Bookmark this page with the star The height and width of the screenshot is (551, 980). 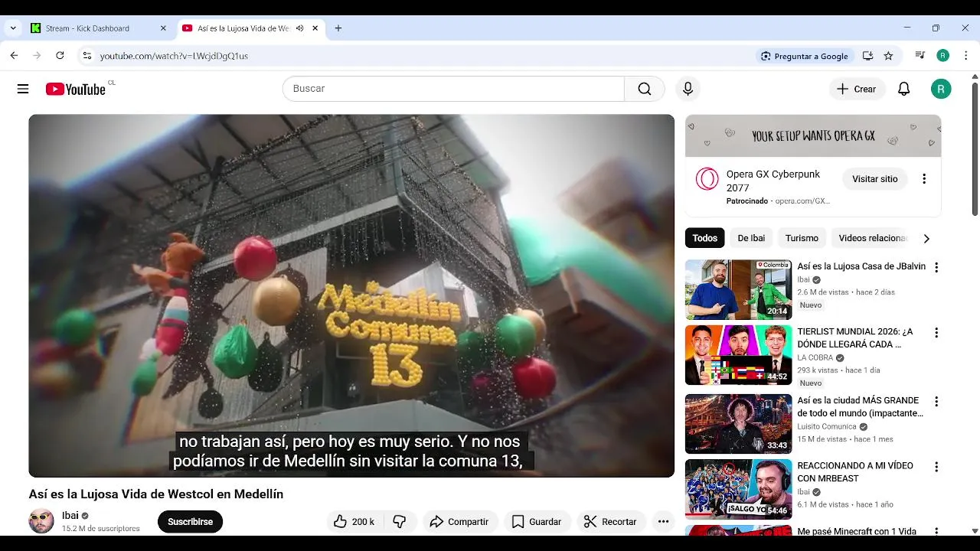click(x=888, y=56)
